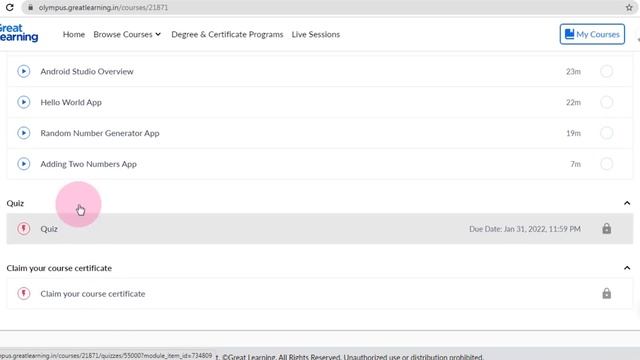Mark Android Studio Overview as complete
The height and width of the screenshot is (360, 640).
(607, 71)
